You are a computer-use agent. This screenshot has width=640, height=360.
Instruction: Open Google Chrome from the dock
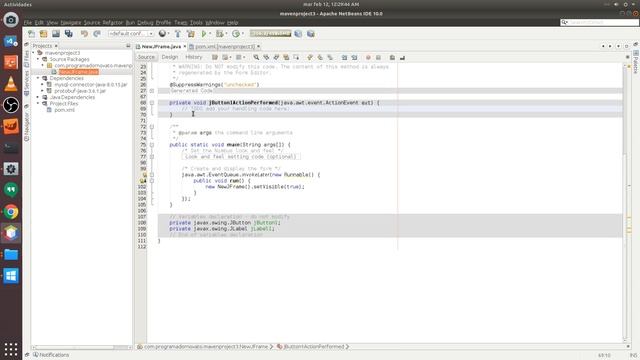pos(11,212)
